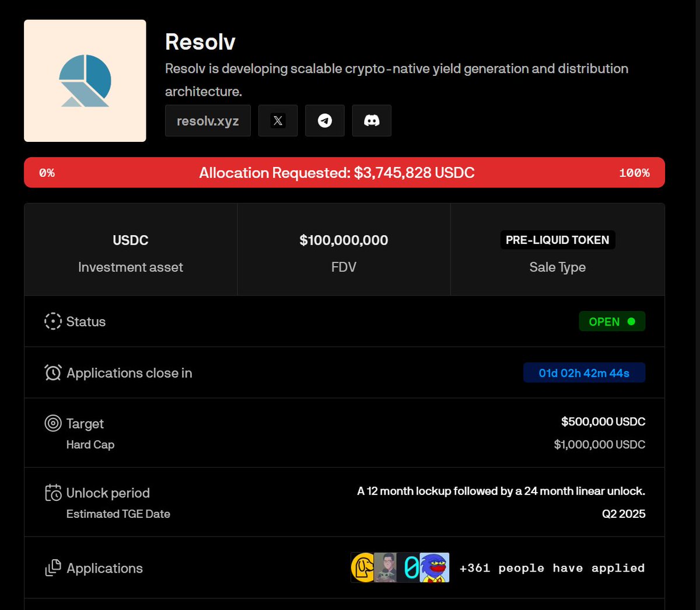Click the yellow dog applicant avatar
The width and height of the screenshot is (700, 610).
(362, 568)
